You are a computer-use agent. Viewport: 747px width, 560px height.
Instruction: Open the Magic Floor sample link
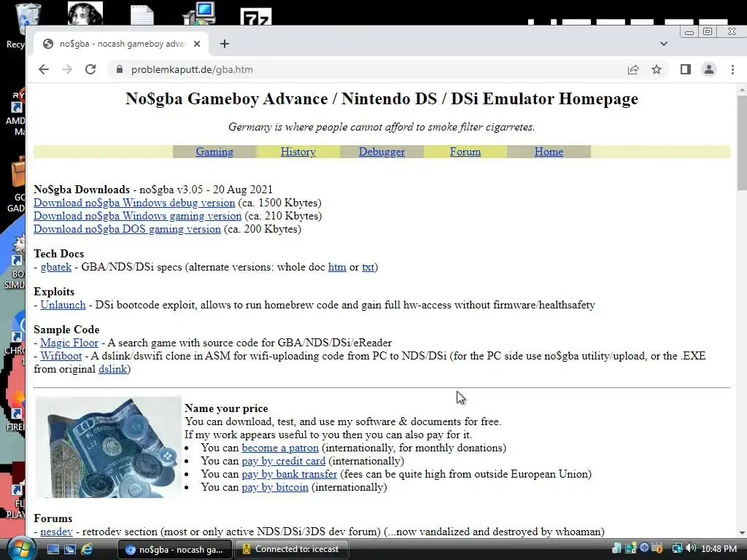click(x=69, y=343)
